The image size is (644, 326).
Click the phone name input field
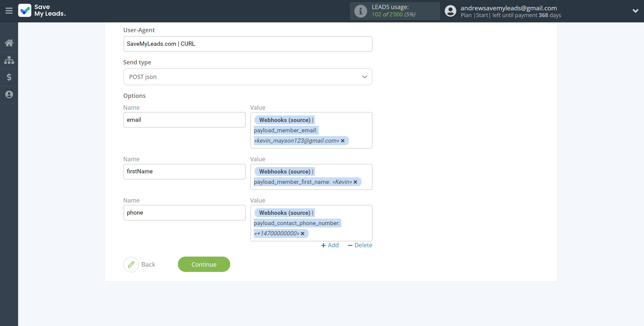click(184, 213)
